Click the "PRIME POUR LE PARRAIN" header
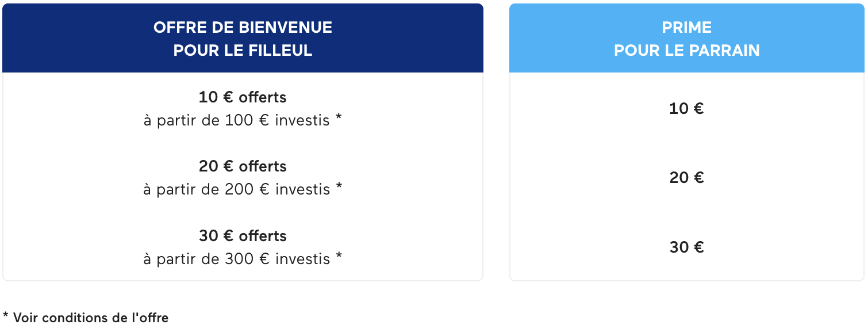 [686, 38]
